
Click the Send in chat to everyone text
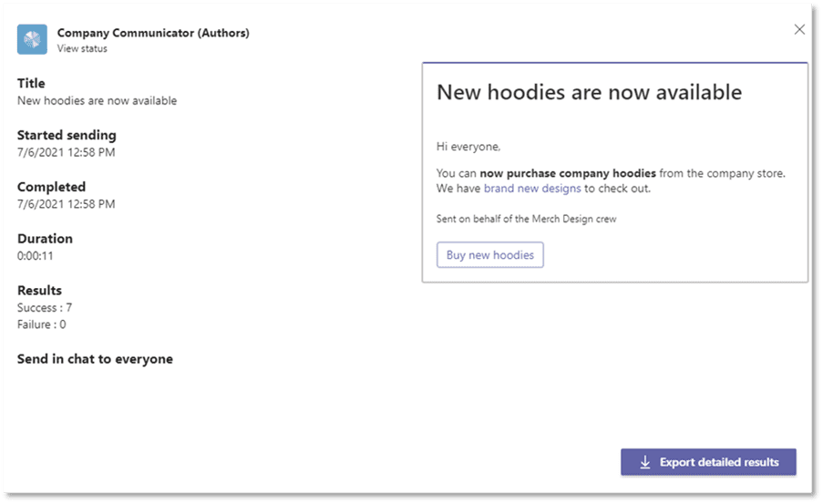tap(95, 359)
